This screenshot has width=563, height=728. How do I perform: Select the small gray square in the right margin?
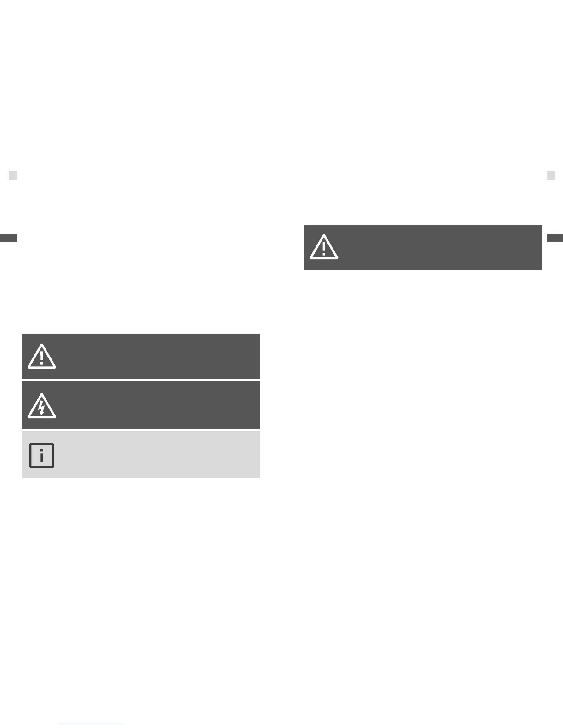pyautogui.click(x=551, y=176)
